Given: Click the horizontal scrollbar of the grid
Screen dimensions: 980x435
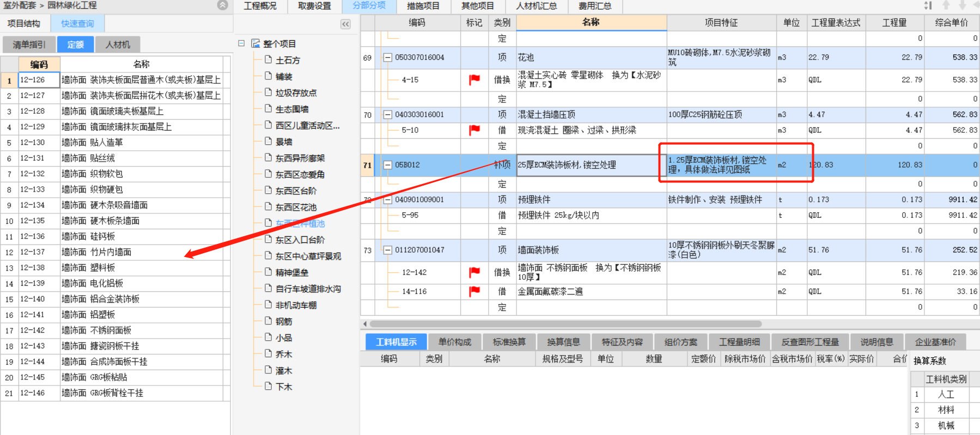Looking at the screenshot, I should [567, 324].
